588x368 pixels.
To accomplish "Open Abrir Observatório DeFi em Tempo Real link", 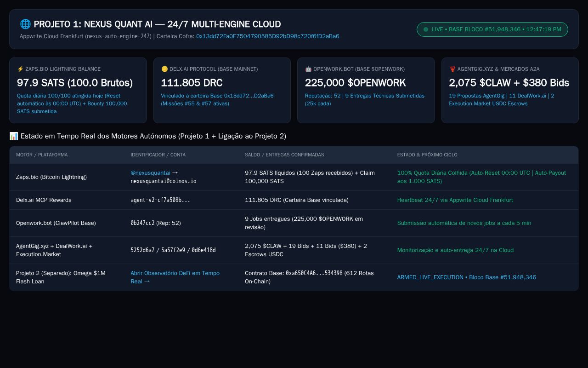I will point(175,277).
